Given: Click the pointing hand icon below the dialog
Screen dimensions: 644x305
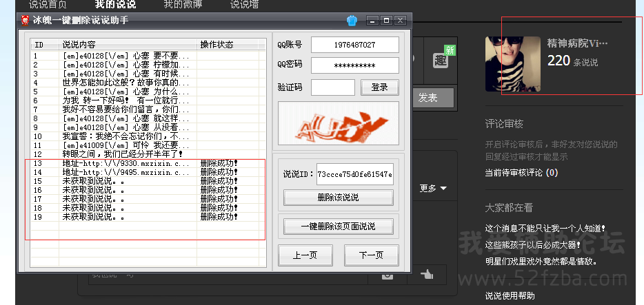Looking at the screenshot, I should 427,274.
